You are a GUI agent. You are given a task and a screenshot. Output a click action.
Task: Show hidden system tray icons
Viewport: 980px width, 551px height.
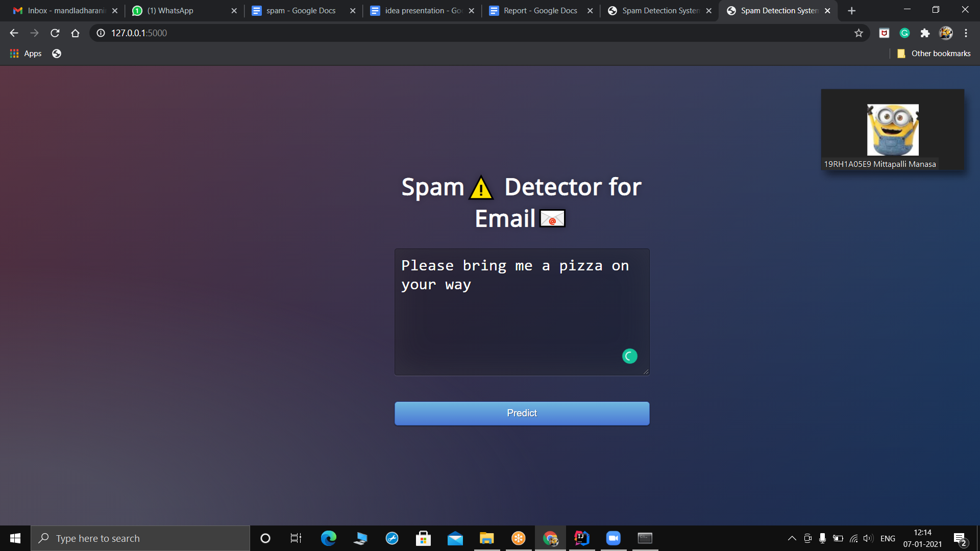[792, 538]
